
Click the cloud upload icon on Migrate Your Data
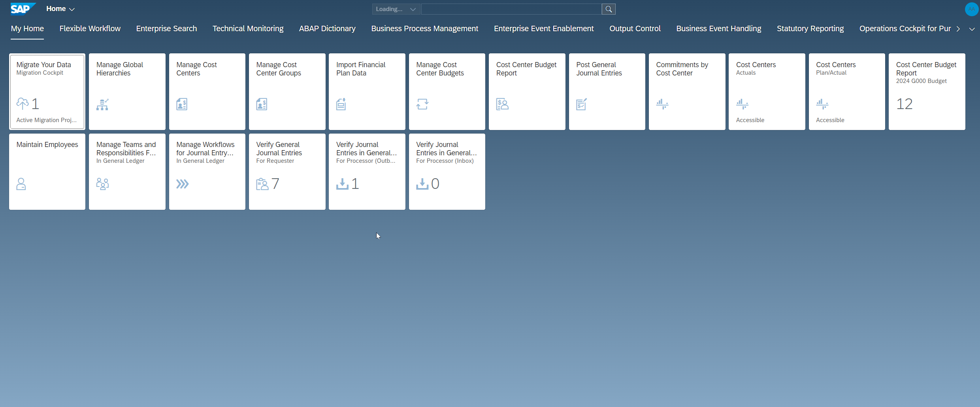point(23,104)
